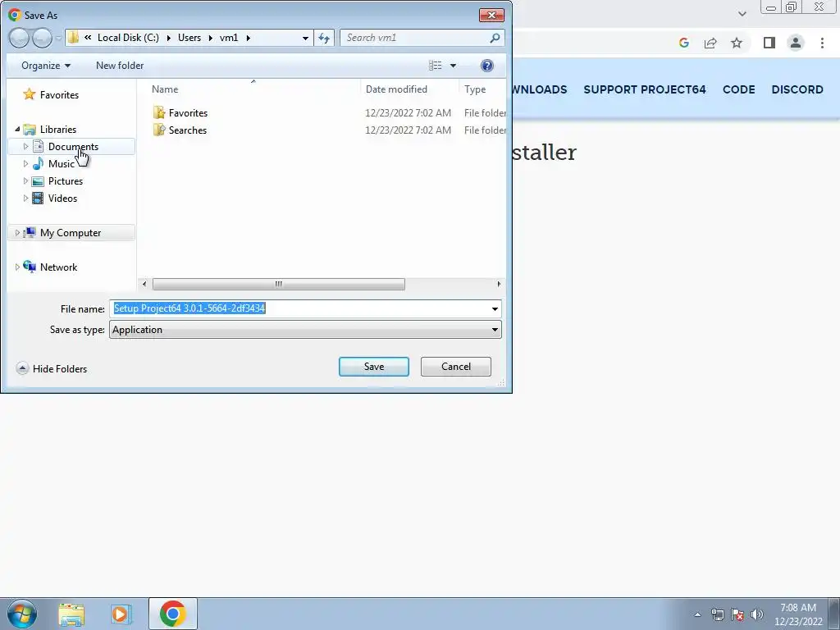
Task: Select the Videos library
Action: click(x=62, y=199)
